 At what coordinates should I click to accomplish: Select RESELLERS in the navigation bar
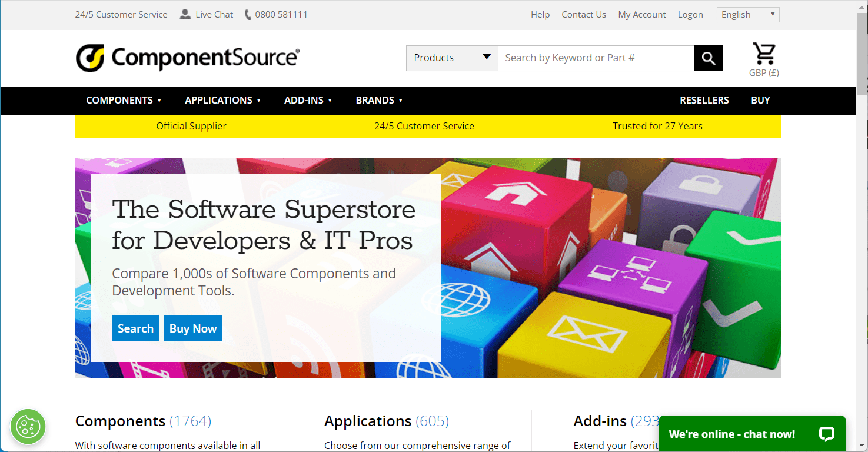(704, 100)
